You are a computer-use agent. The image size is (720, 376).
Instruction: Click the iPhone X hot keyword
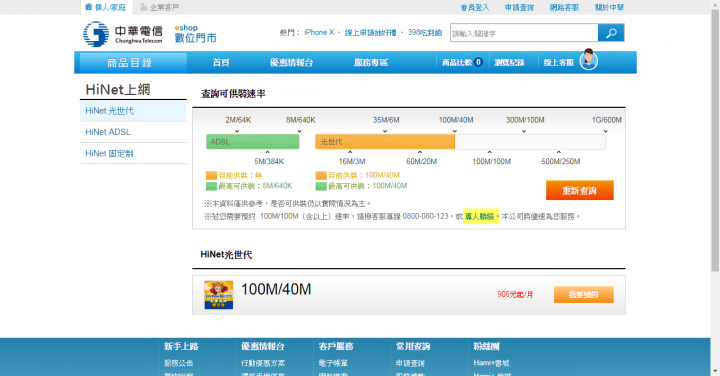319,33
